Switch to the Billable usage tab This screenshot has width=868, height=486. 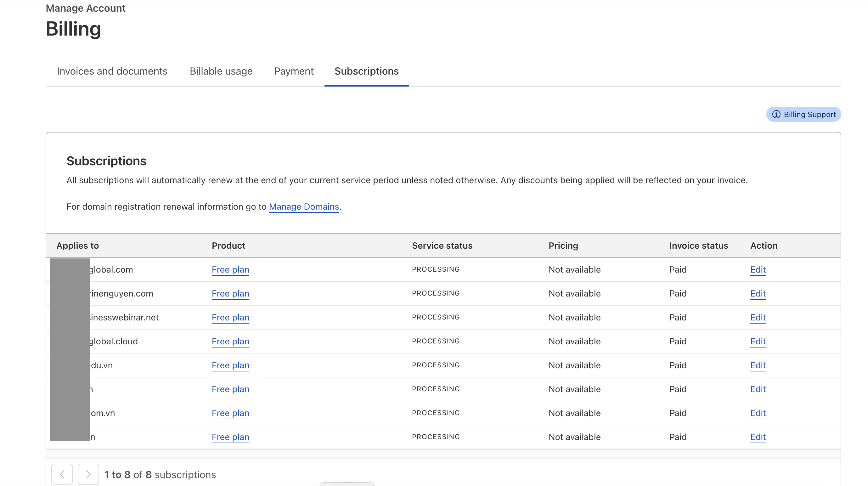[x=221, y=71]
